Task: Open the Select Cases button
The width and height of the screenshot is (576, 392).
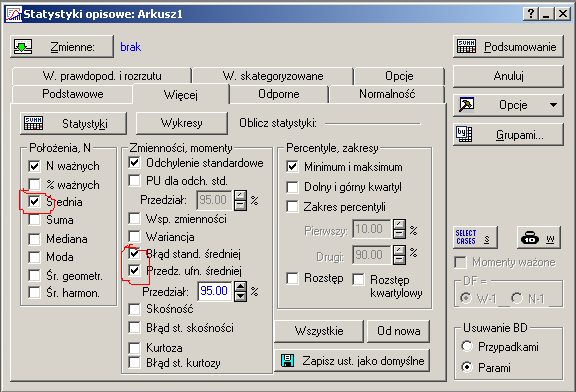Action: pos(475,238)
